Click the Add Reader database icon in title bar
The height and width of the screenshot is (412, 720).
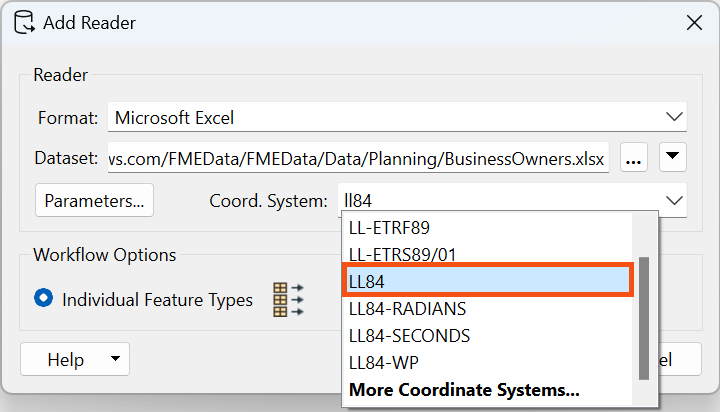click(24, 22)
